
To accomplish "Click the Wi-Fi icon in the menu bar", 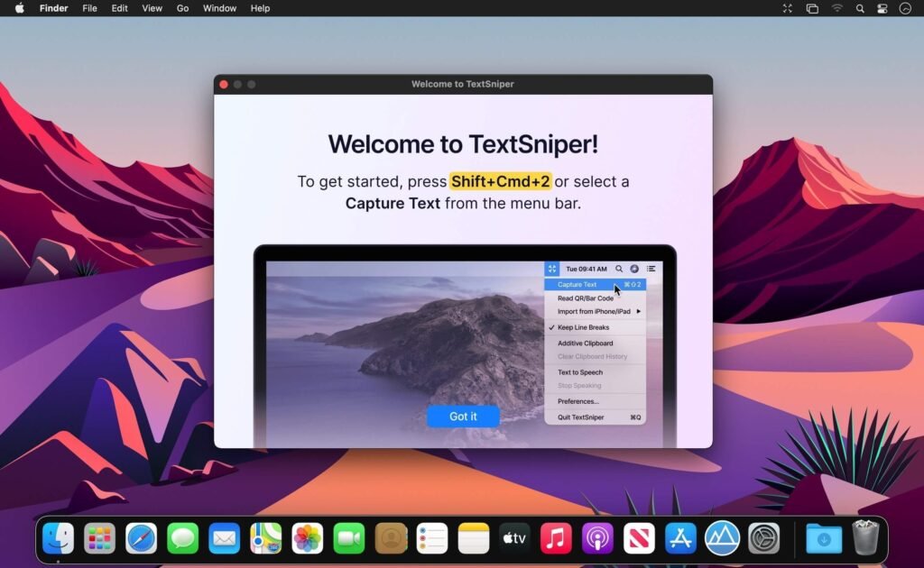I will pyautogui.click(x=836, y=8).
